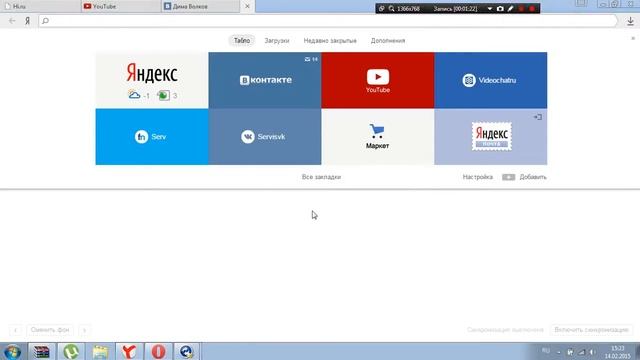The image size is (640, 360).
Task: Open the Маркет shopping cart tile
Action: (x=378, y=137)
